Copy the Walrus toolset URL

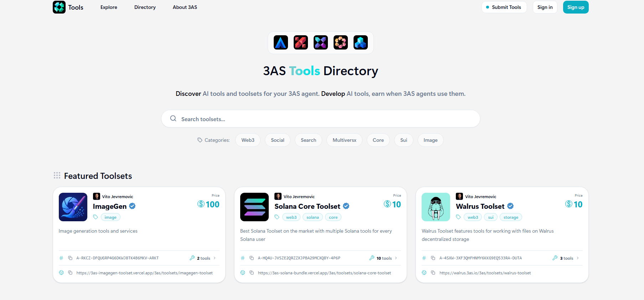433,273
